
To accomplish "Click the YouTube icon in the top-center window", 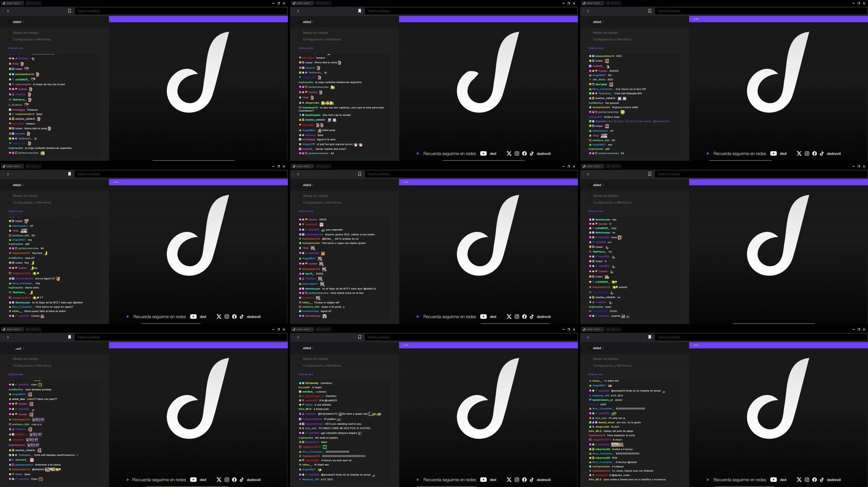I will tap(484, 154).
